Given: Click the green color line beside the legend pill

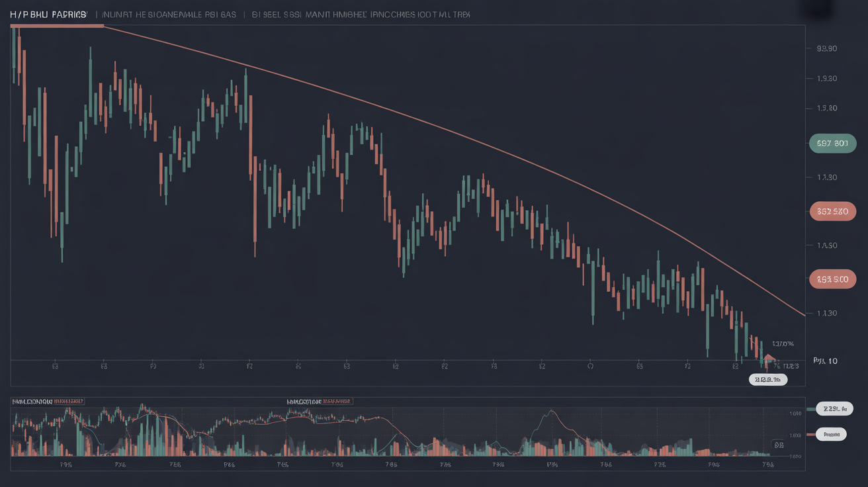Looking at the screenshot, I should 811,409.
